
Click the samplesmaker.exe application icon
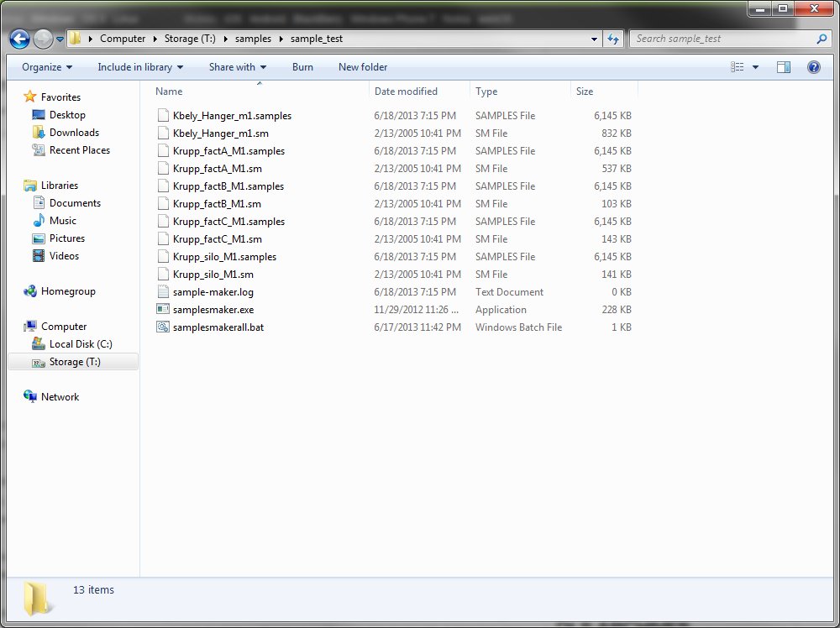[163, 310]
